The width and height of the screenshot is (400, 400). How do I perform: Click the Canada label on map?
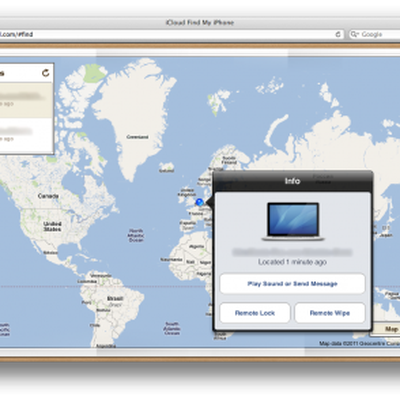click(48, 196)
